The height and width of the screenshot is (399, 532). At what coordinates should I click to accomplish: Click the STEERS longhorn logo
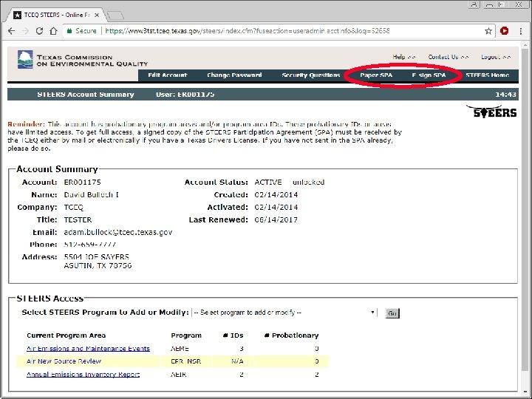pyautogui.click(x=491, y=112)
